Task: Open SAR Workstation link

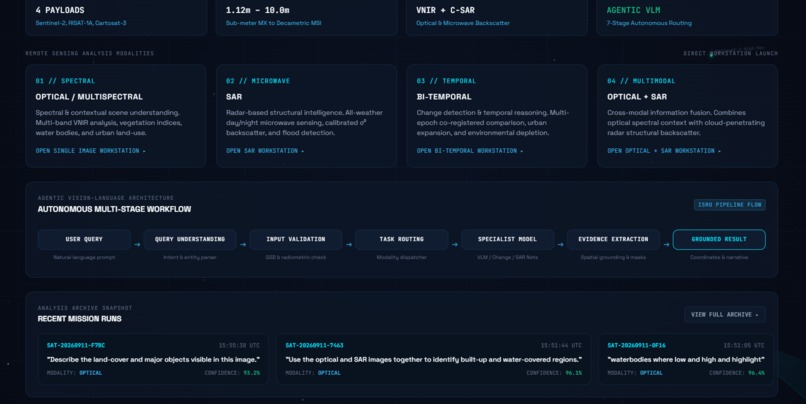Action: click(x=265, y=151)
